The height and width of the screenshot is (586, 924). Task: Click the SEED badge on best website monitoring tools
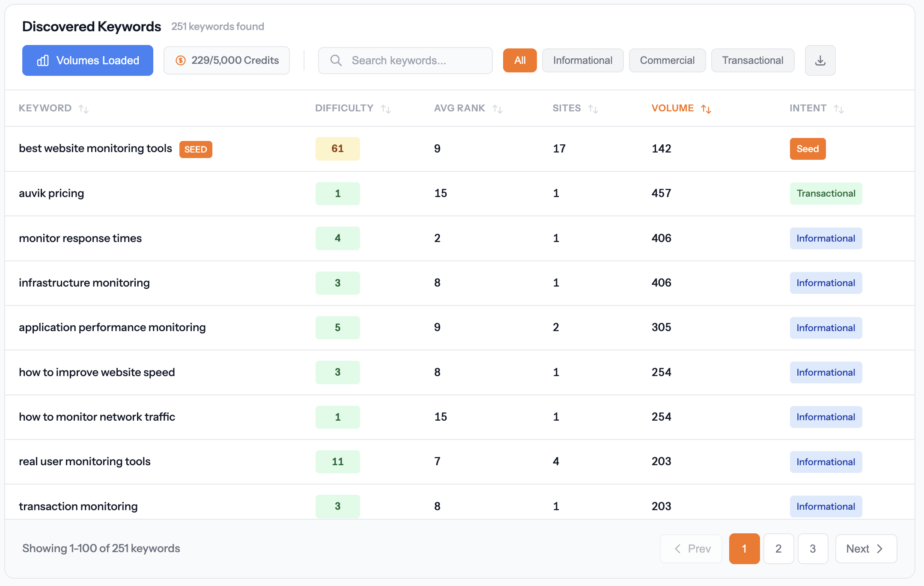196,149
